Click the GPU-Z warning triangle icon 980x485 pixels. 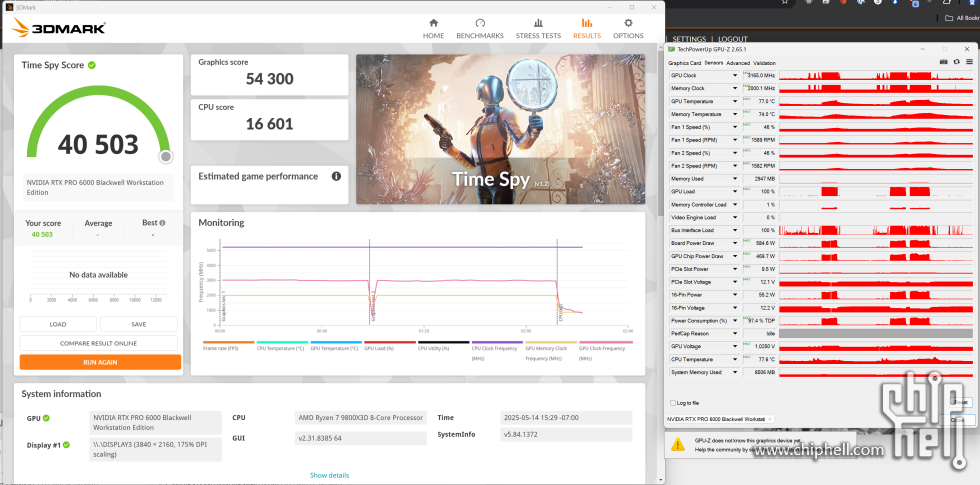(678, 444)
